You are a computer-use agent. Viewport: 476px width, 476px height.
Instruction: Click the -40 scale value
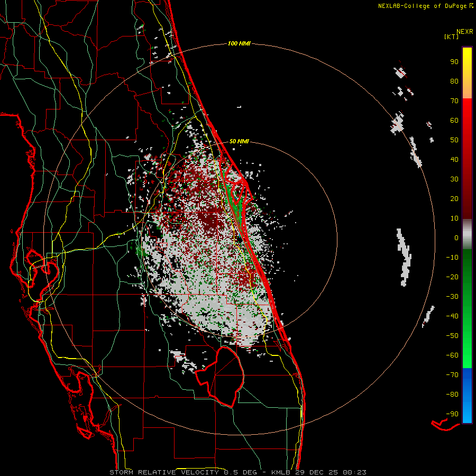click(452, 316)
